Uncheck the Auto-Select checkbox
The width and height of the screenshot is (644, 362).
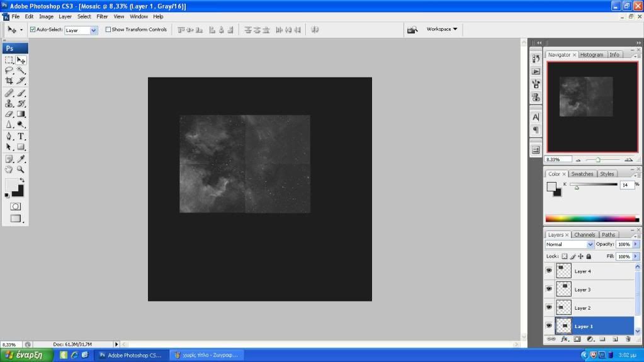pyautogui.click(x=33, y=30)
